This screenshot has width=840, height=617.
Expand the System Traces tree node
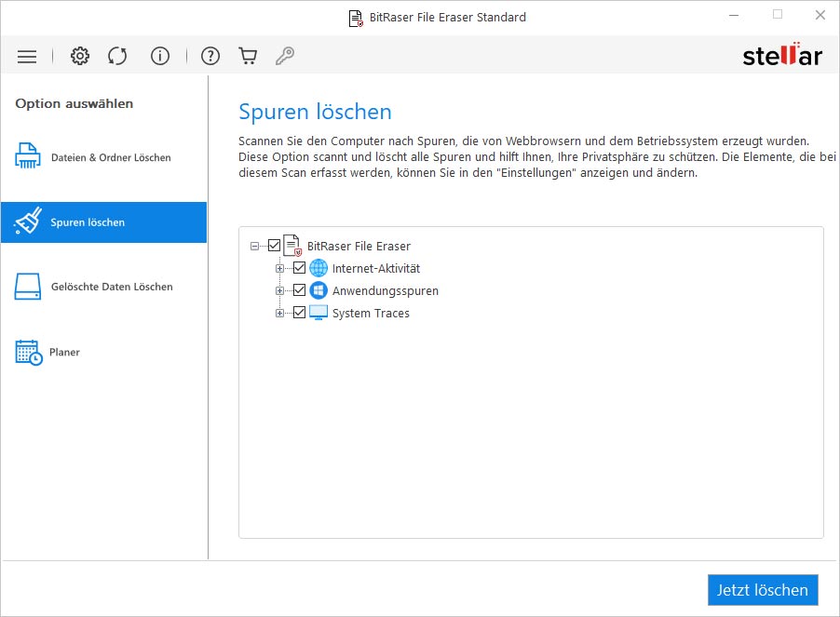coord(279,314)
